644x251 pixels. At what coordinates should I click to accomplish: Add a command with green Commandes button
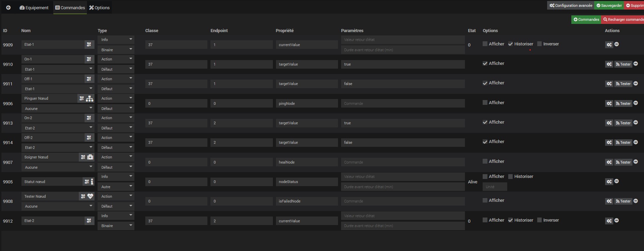pos(586,19)
